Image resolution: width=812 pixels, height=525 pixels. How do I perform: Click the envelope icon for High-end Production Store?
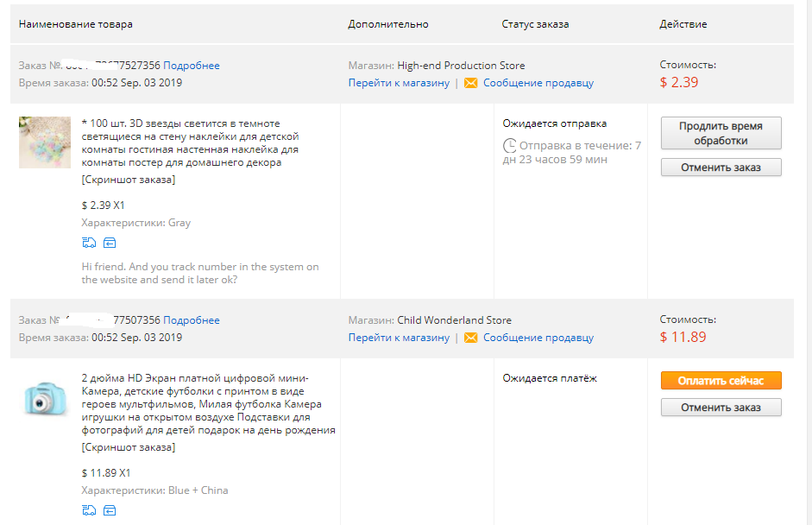pos(471,83)
